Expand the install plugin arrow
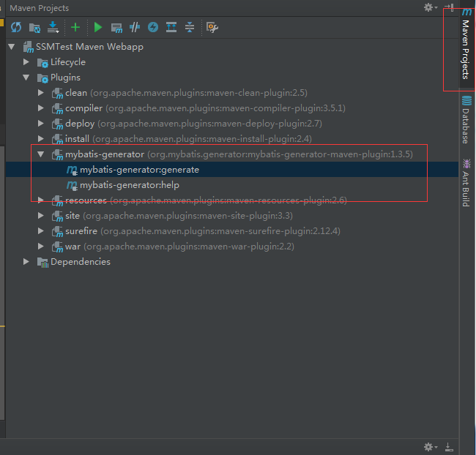Image resolution: width=476 pixels, height=455 pixels. point(41,139)
